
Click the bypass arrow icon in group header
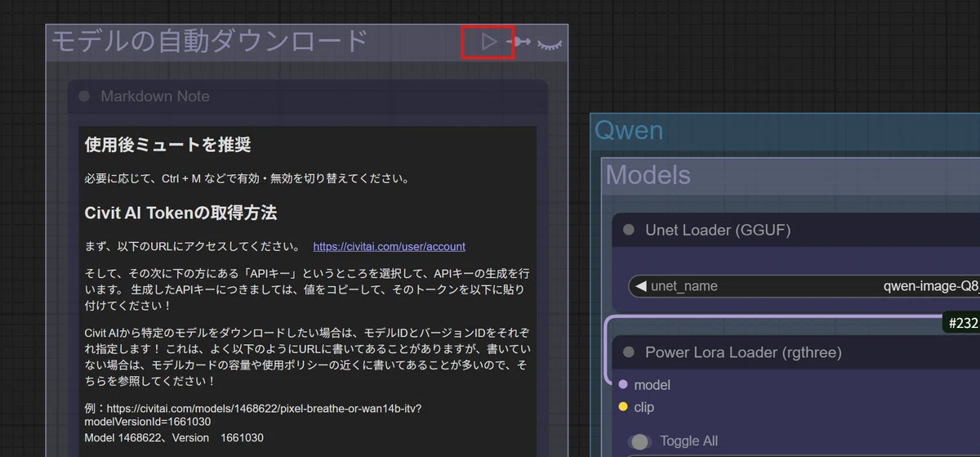(x=519, y=42)
